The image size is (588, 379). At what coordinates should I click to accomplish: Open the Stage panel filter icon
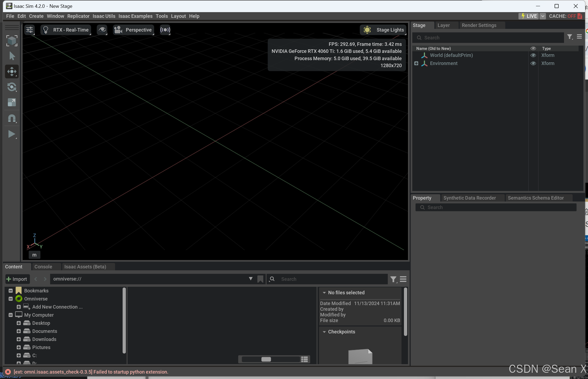[569, 37]
